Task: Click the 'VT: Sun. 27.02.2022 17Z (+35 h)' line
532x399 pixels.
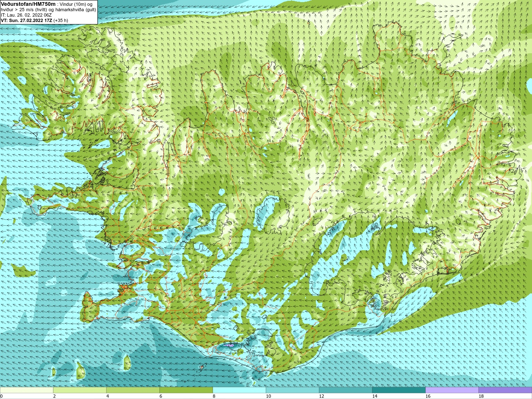Action: [34, 20]
